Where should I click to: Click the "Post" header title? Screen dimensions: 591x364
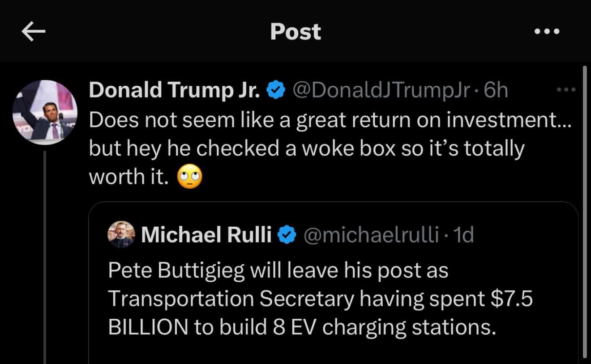(295, 32)
